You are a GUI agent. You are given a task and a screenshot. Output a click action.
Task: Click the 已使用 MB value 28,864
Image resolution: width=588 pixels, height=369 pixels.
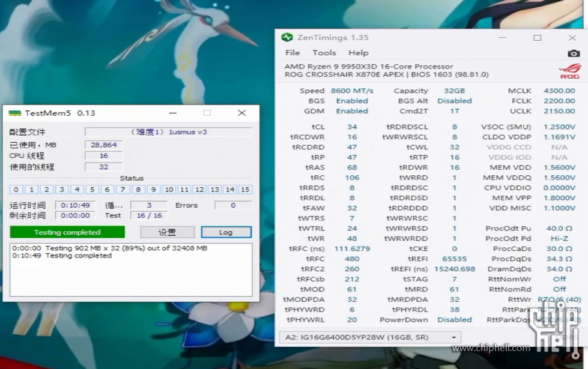coord(103,145)
